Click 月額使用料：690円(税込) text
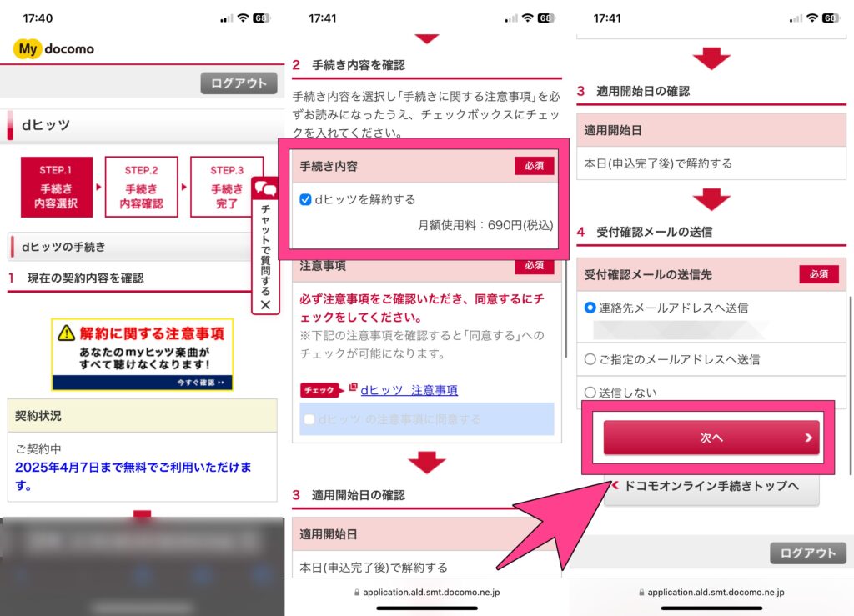 tap(485, 225)
